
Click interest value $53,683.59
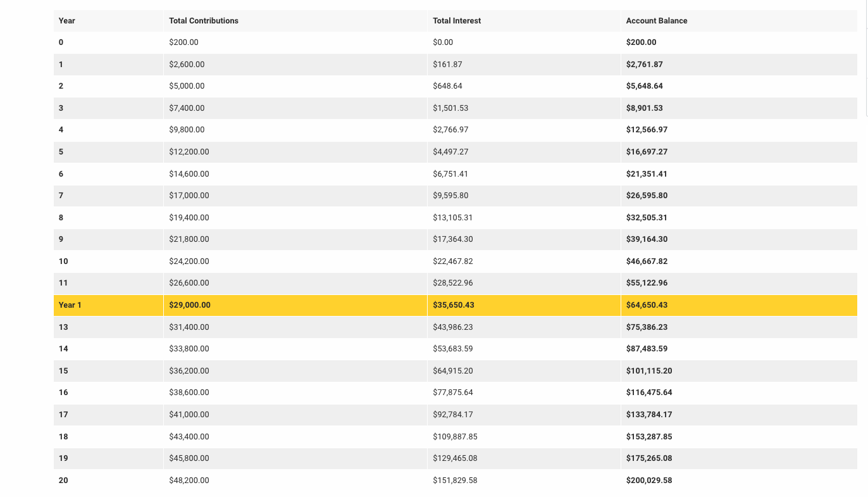point(453,349)
